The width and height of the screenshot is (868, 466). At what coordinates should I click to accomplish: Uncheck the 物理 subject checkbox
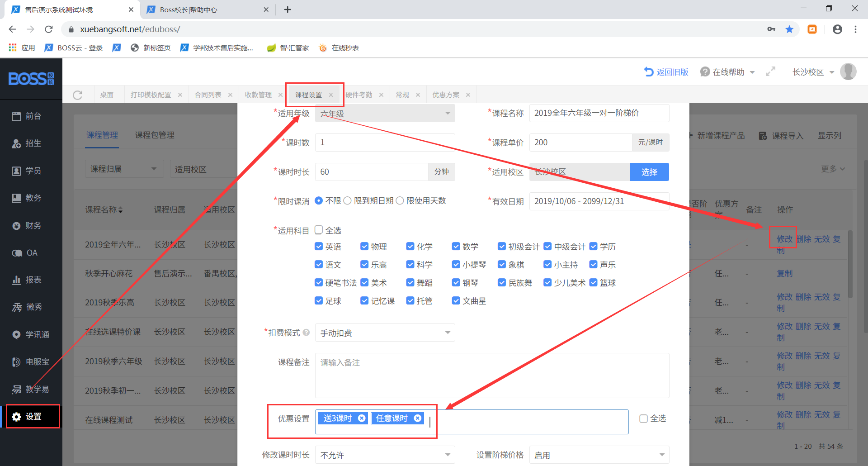(364, 246)
